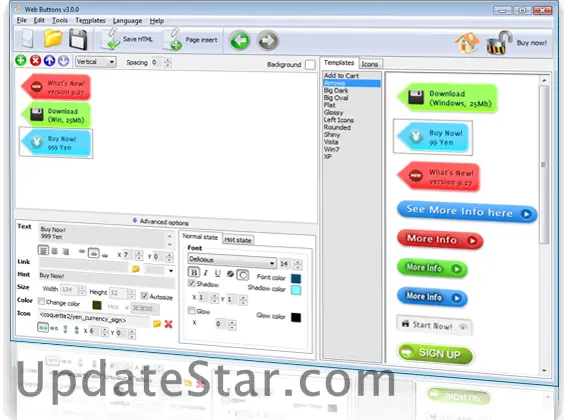
Task: Pick the green SIGN UP template
Action: click(x=435, y=353)
